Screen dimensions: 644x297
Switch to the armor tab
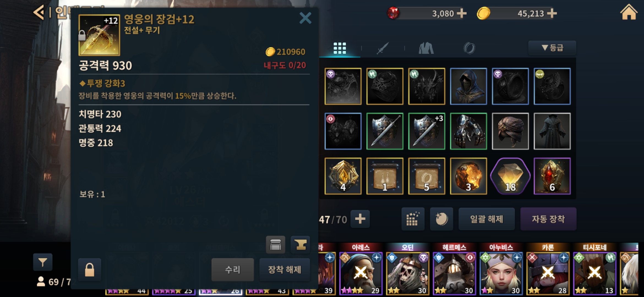coord(426,48)
